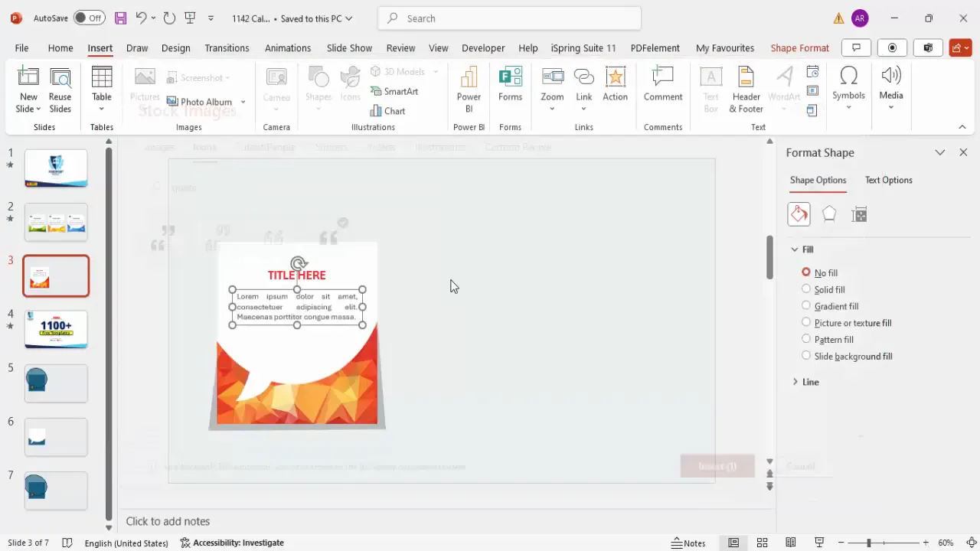Click in the Search box
This screenshot has height=551, width=980.
[x=509, y=18]
